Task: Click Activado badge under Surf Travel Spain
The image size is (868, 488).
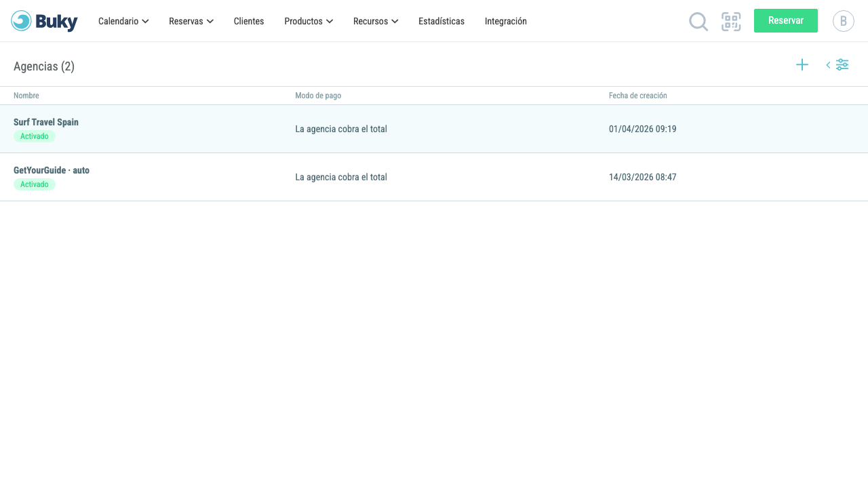Action: pos(35,136)
